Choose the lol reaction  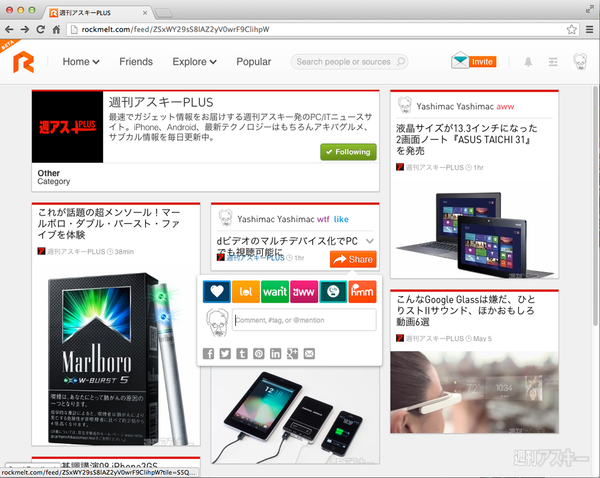tap(246, 292)
